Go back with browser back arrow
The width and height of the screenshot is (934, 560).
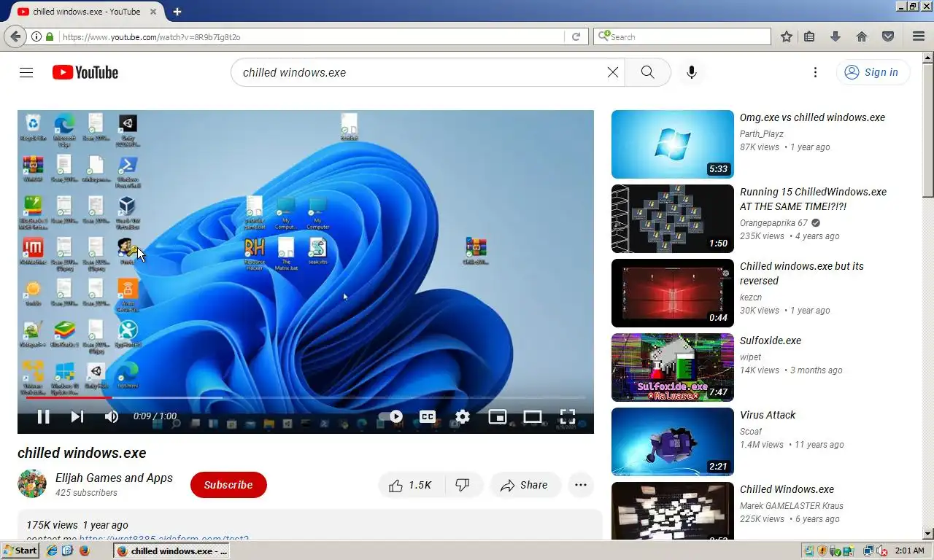point(15,36)
